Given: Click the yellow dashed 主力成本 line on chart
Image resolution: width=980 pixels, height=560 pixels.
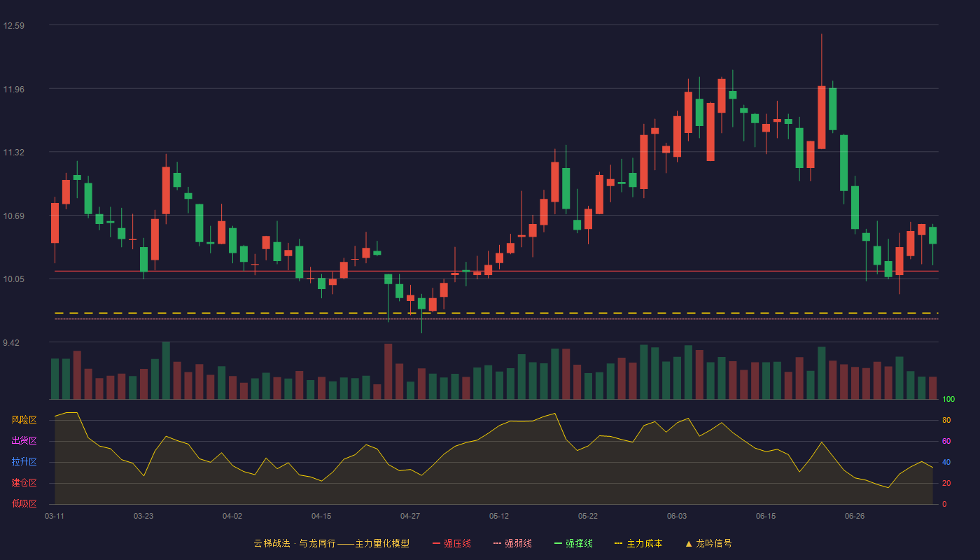Looking at the screenshot, I should click(x=496, y=313).
